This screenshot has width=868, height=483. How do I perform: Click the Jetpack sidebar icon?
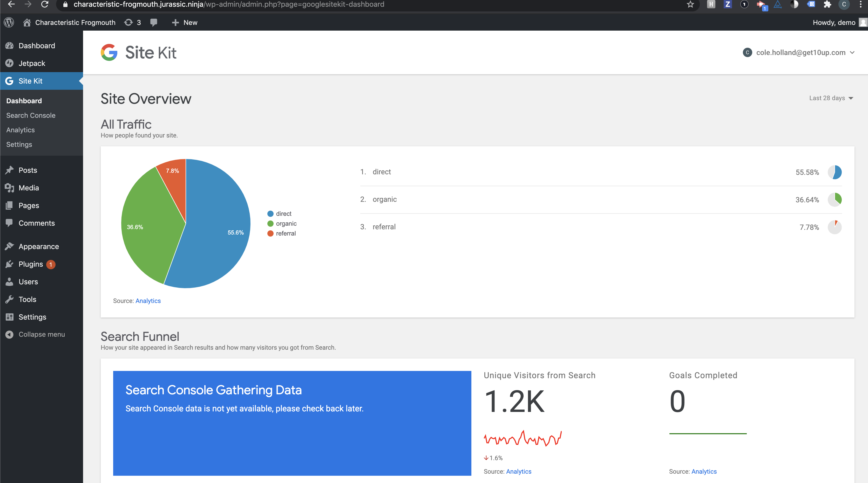(x=9, y=63)
